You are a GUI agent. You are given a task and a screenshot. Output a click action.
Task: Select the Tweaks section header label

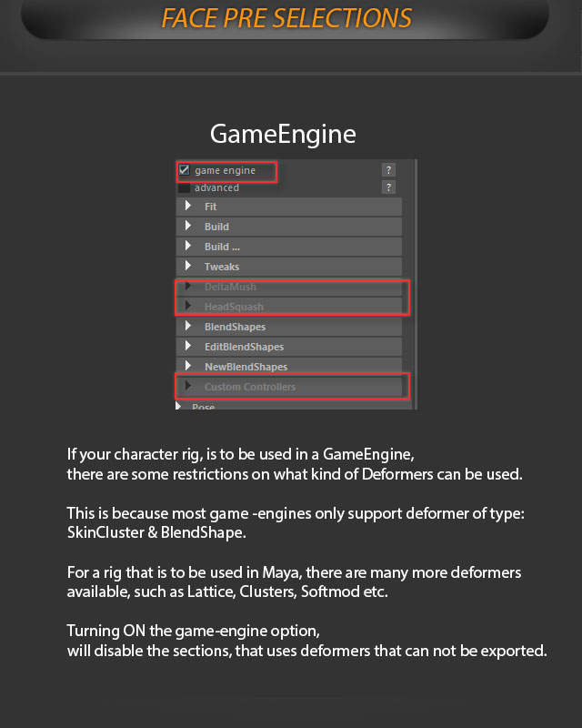coord(222,267)
